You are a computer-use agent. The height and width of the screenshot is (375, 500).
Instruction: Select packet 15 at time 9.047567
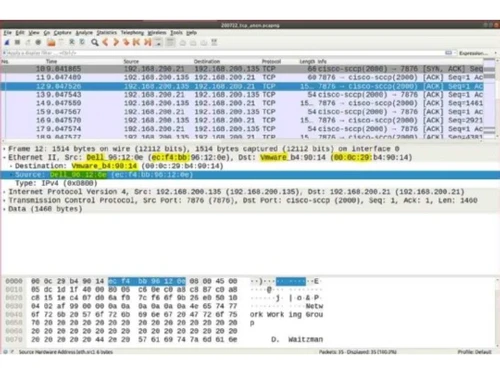tap(242, 112)
